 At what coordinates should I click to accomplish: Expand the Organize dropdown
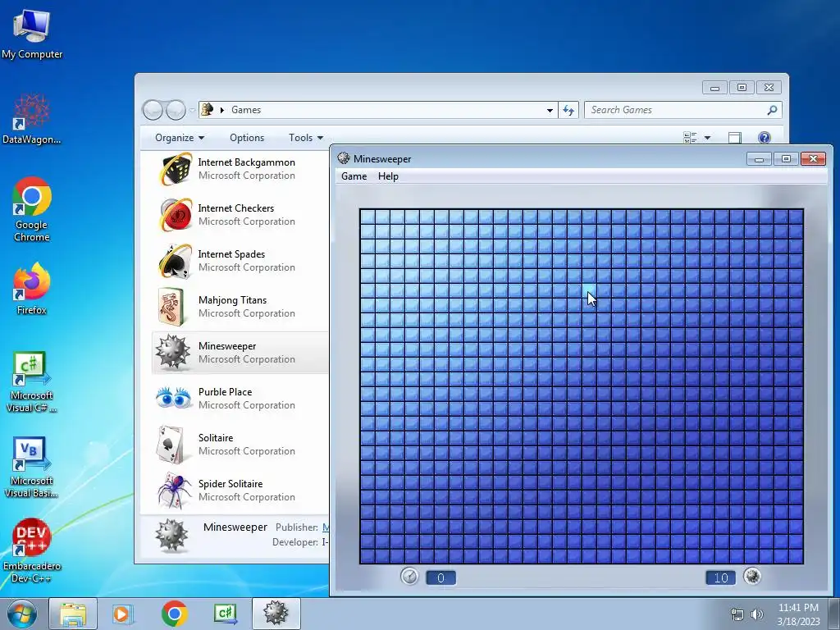click(x=180, y=138)
